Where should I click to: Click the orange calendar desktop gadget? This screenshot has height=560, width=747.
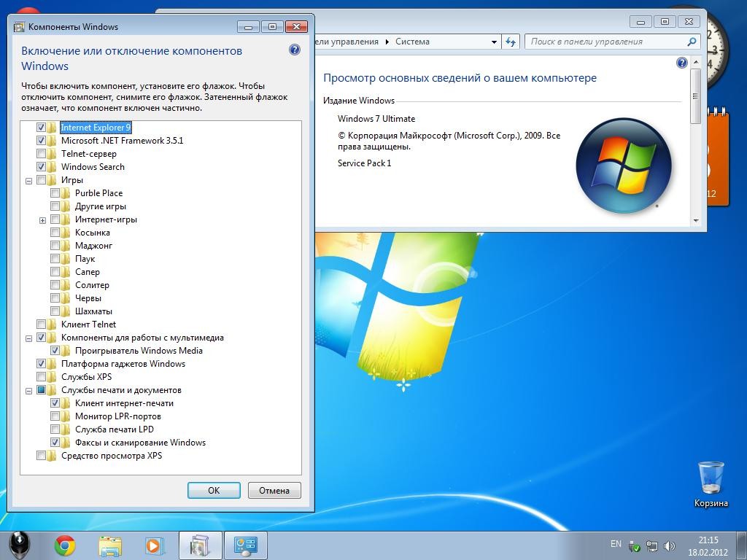(x=718, y=156)
